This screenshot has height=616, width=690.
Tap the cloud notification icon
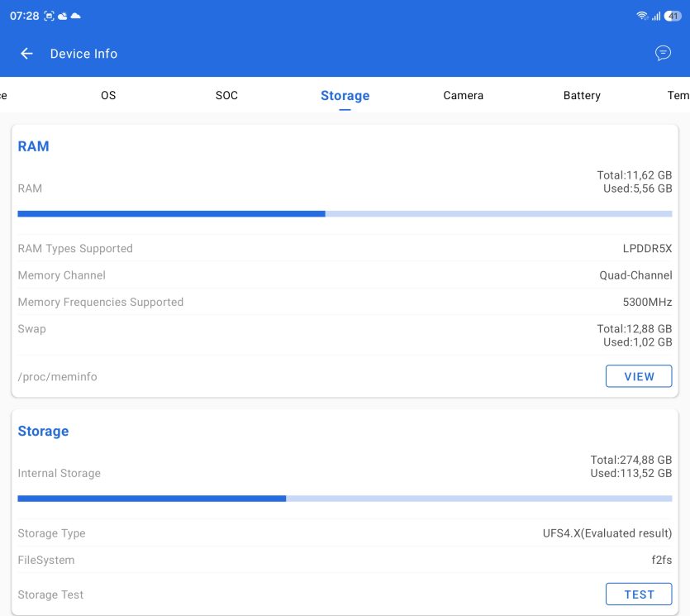pos(76,16)
